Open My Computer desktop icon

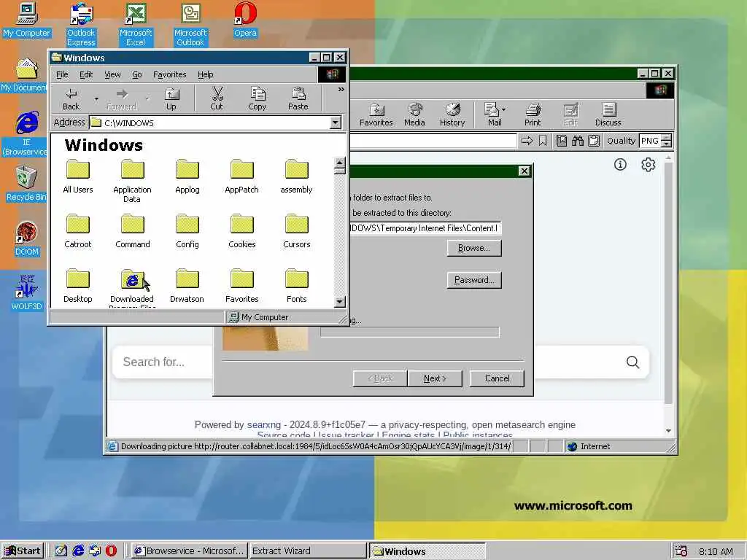click(26, 20)
